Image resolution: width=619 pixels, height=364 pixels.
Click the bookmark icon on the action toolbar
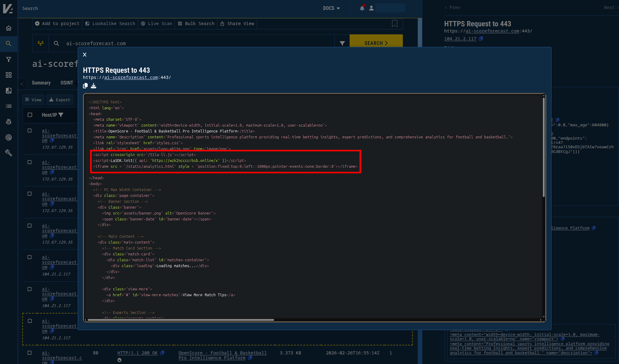click(395, 23)
